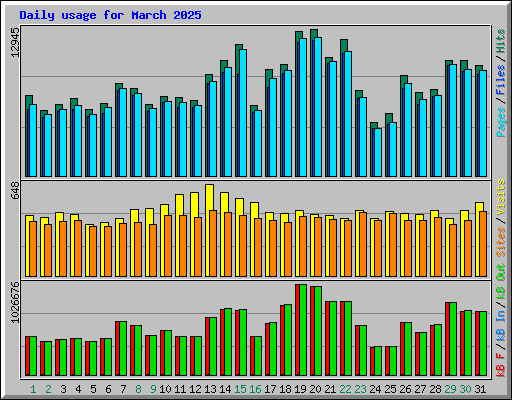This screenshot has width=512, height=400.
Task: Select day 31 on the x-axis
Action: coord(480,389)
